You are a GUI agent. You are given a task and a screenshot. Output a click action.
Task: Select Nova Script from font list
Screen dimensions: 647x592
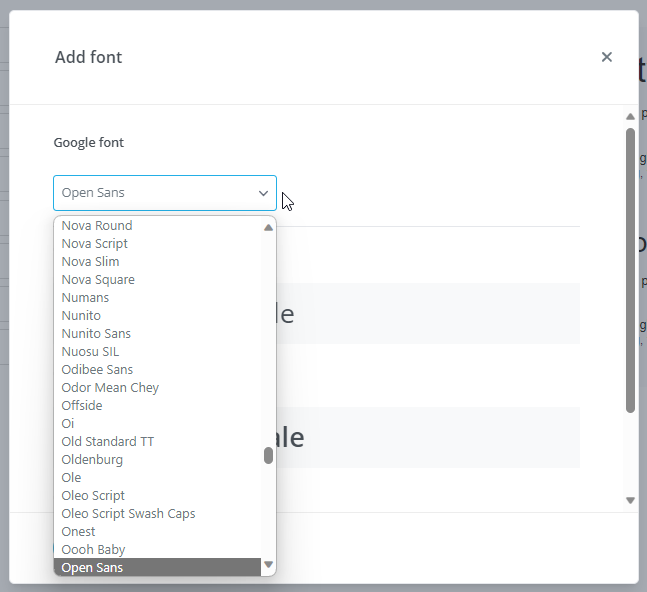coord(158,244)
